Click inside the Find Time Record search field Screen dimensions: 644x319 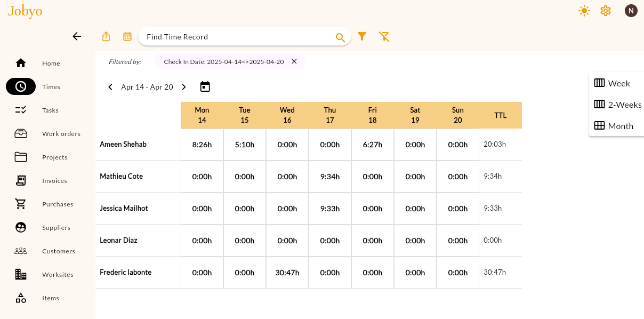[x=235, y=37]
